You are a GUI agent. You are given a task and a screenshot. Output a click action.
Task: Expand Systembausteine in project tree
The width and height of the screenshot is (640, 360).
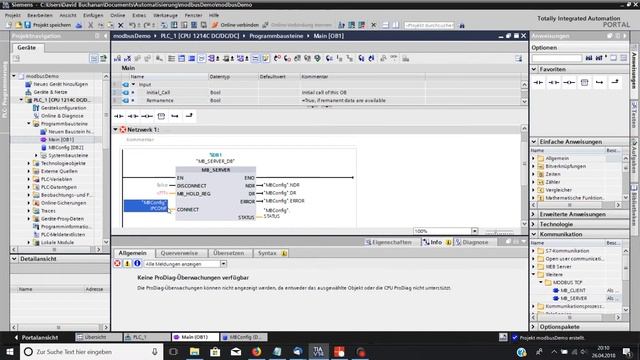coord(36,156)
